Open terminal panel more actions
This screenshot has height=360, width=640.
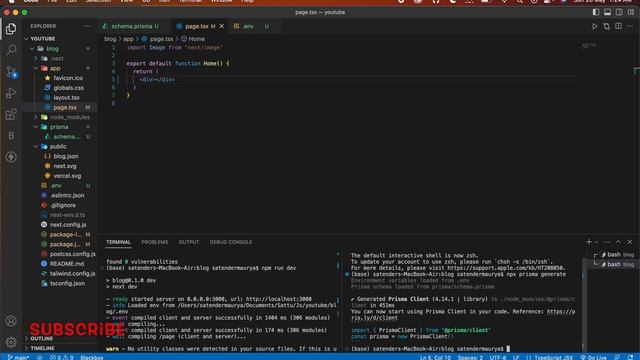(x=607, y=242)
